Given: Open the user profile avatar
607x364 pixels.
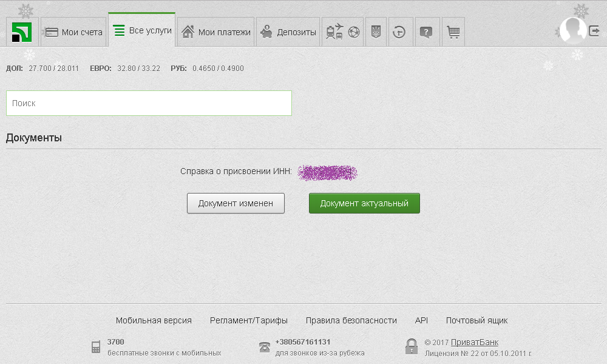Looking at the screenshot, I should click(573, 30).
